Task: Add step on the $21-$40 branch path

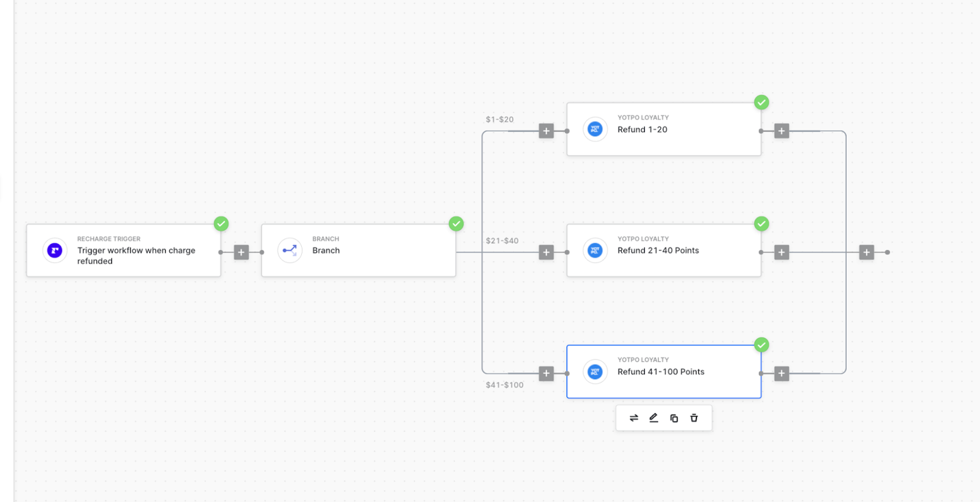Action: [546, 252]
